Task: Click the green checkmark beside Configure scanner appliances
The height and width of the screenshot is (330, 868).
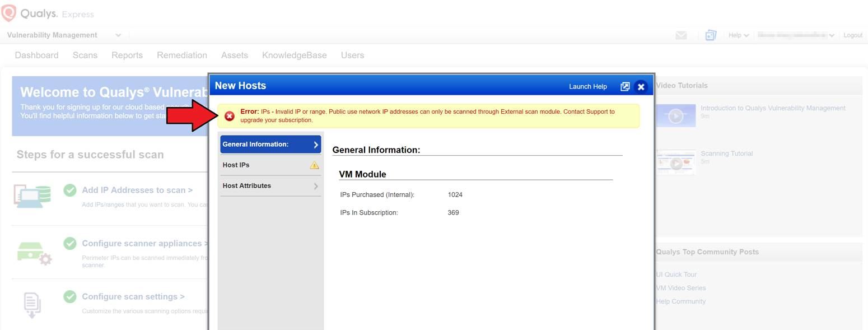Action: click(70, 243)
